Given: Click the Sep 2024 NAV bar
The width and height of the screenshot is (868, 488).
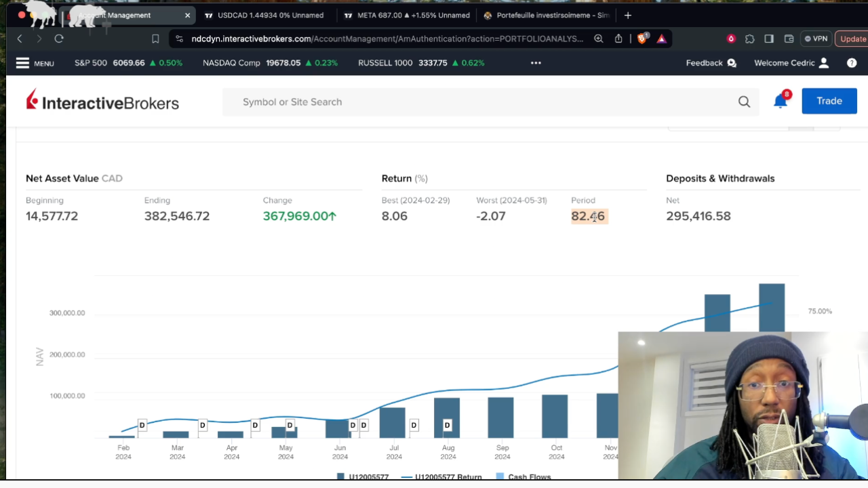Looking at the screenshot, I should [500, 418].
